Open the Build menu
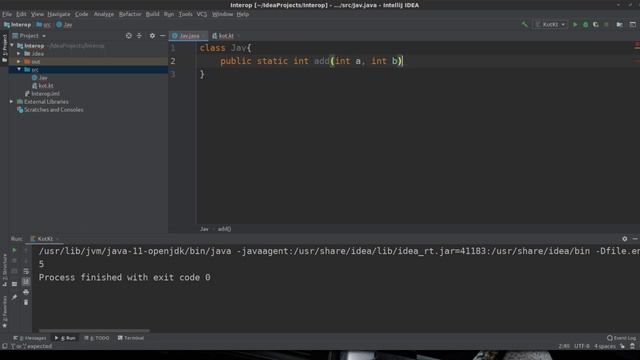This screenshot has width=640, height=360. click(153, 14)
